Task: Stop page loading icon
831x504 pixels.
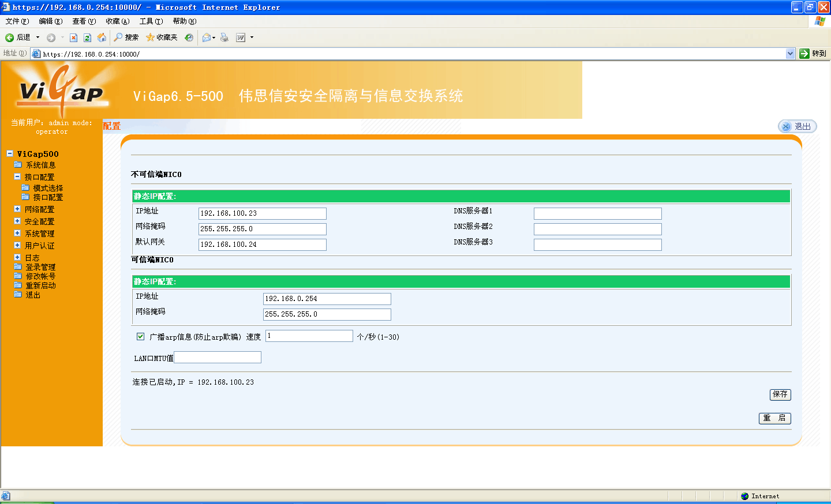Action: 73,37
